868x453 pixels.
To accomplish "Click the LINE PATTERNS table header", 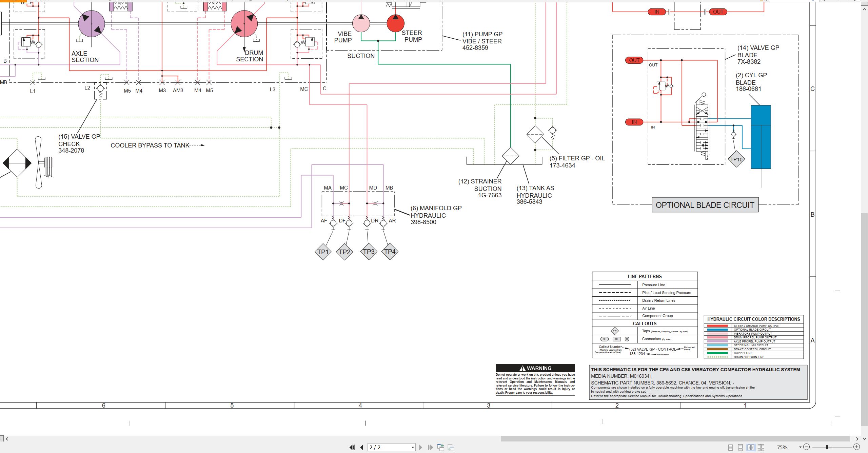I will (x=645, y=276).
